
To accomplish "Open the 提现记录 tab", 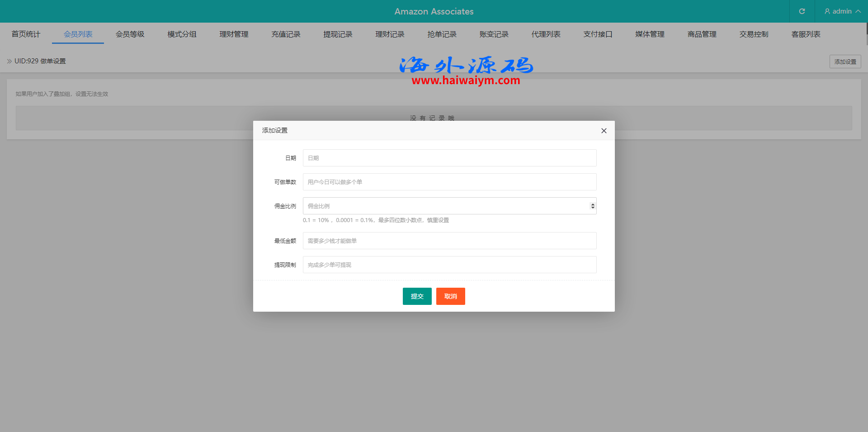I will (338, 34).
